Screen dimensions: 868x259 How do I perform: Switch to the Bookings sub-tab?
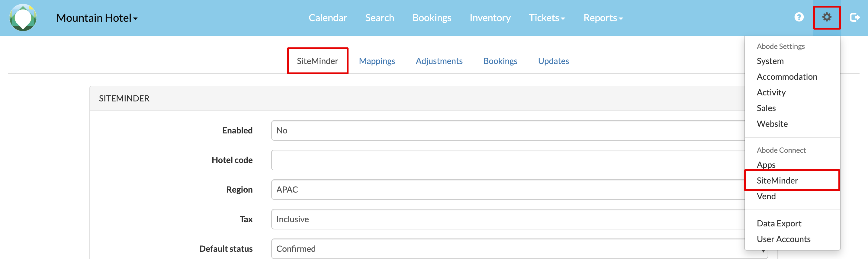pos(500,61)
